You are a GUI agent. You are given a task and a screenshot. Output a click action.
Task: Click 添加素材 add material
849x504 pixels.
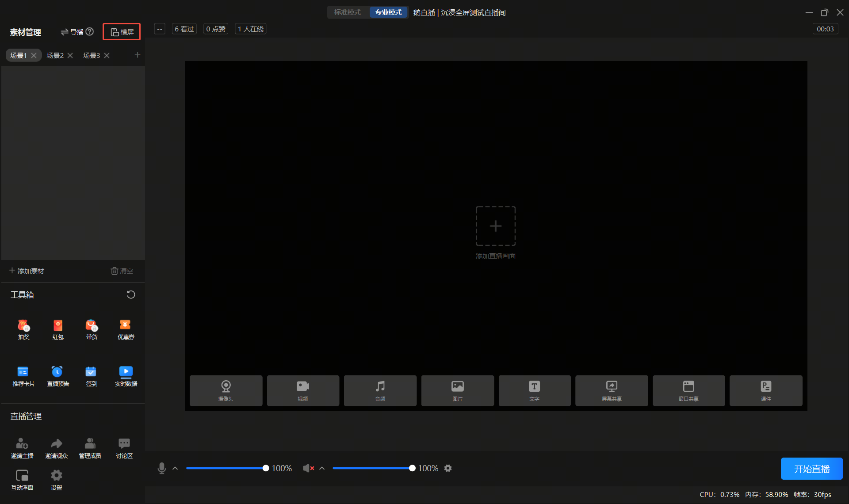point(27,271)
